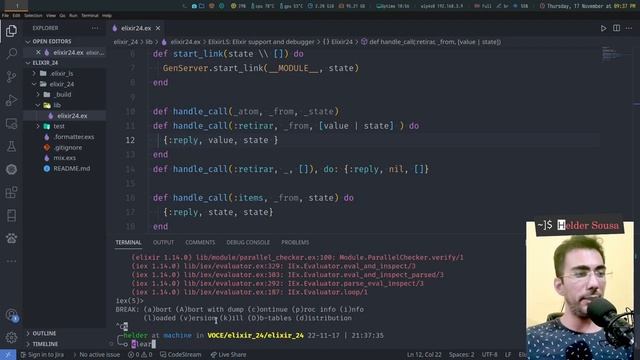Switch to the OUTPUT panel tab
640x360 pixels.
(163, 242)
